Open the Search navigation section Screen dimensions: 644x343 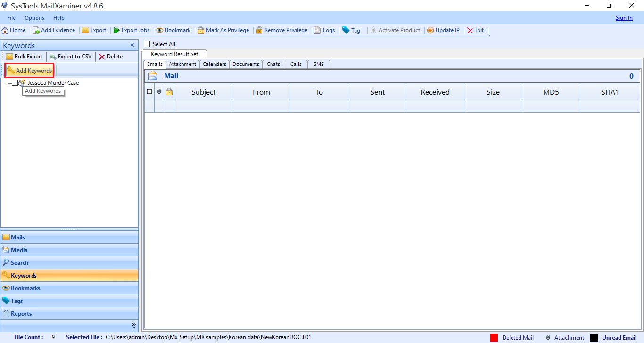pos(69,263)
